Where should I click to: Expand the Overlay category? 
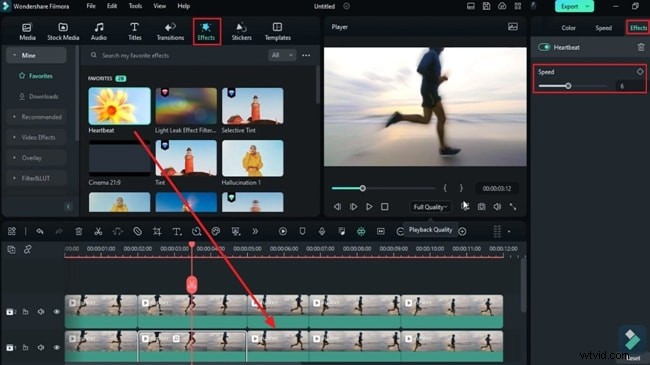tap(36, 158)
